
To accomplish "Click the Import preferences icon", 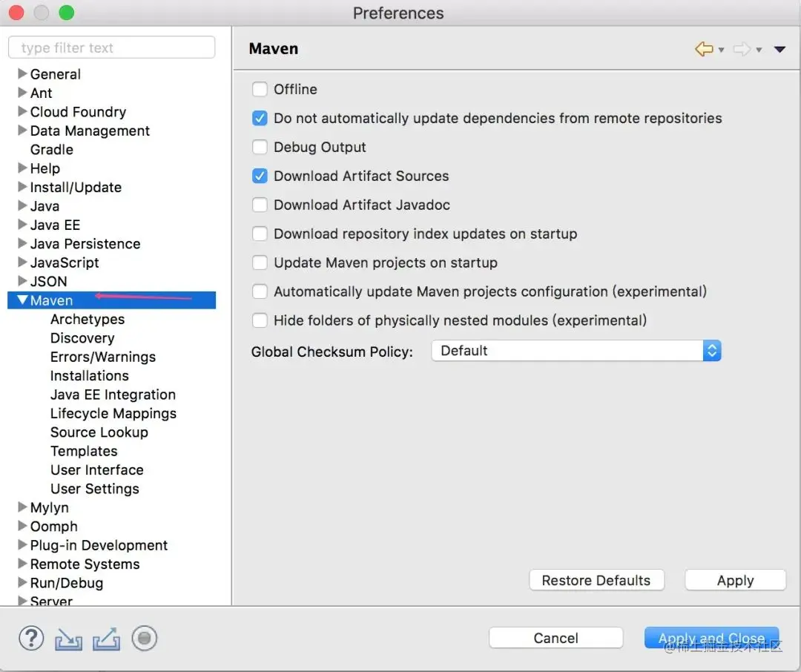I will (68, 639).
